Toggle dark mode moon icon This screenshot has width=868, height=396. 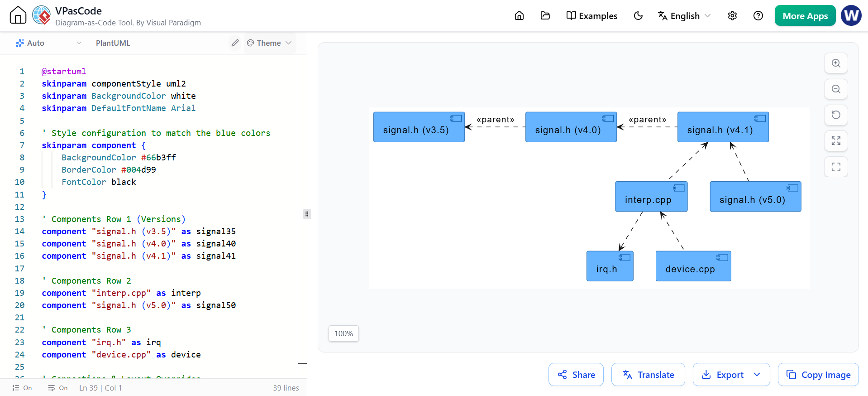[638, 16]
